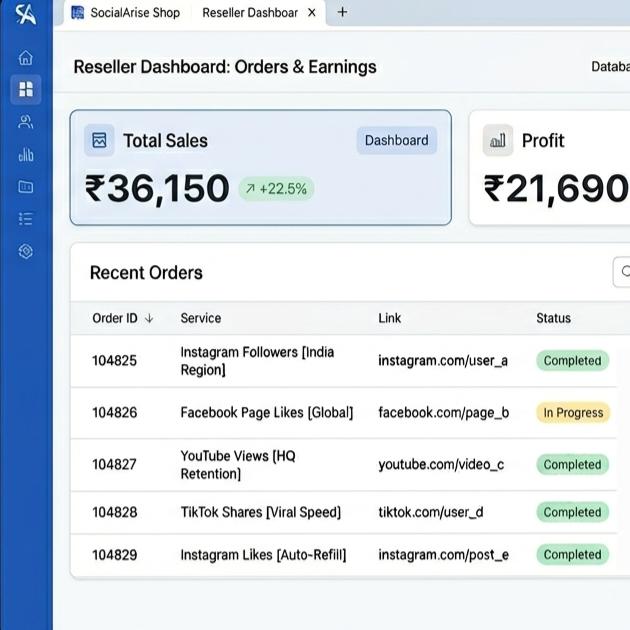Open the bar chart analytics sidebar icon
Screen dimensions: 630x630
coord(26,155)
